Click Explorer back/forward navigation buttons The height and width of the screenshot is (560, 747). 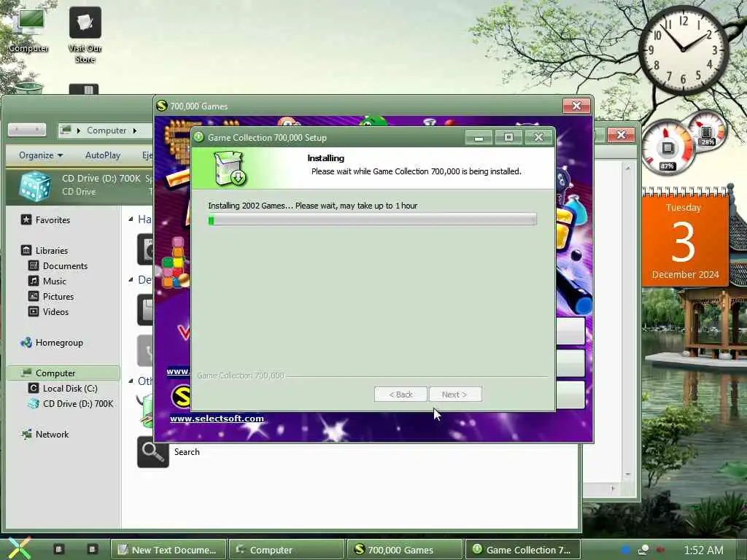[x=27, y=130]
